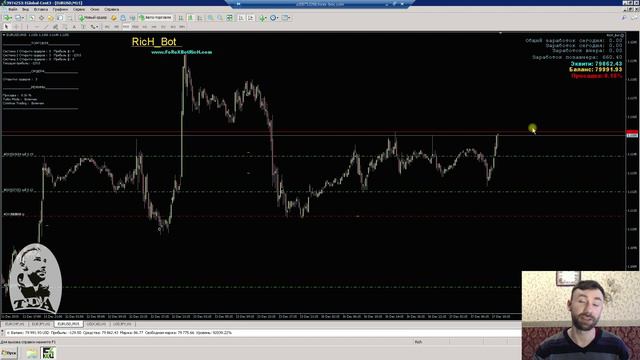Switch timeframe to M5
This screenshot has width=640, height=360.
pos(116,27)
